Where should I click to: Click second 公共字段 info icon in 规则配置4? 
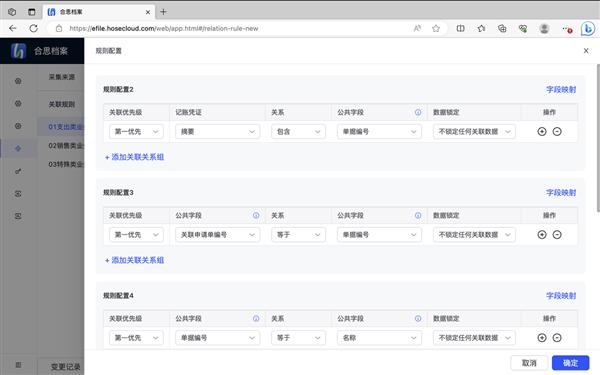418,318
